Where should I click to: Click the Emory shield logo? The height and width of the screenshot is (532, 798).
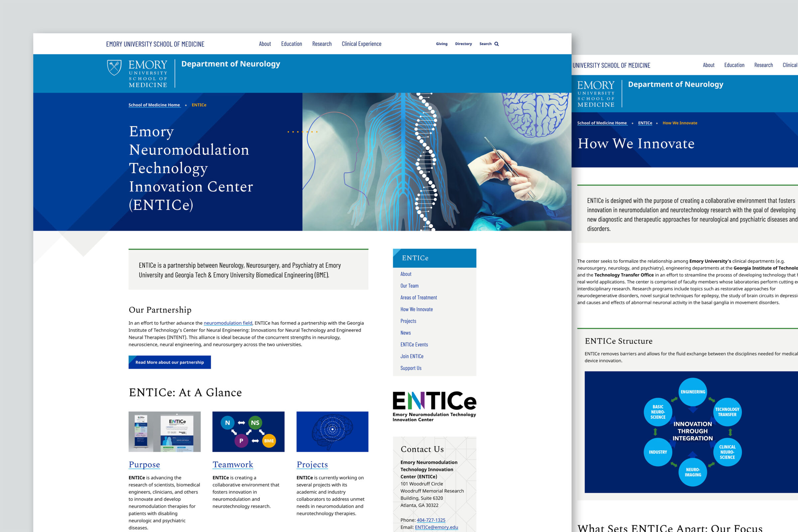pyautogui.click(x=114, y=68)
